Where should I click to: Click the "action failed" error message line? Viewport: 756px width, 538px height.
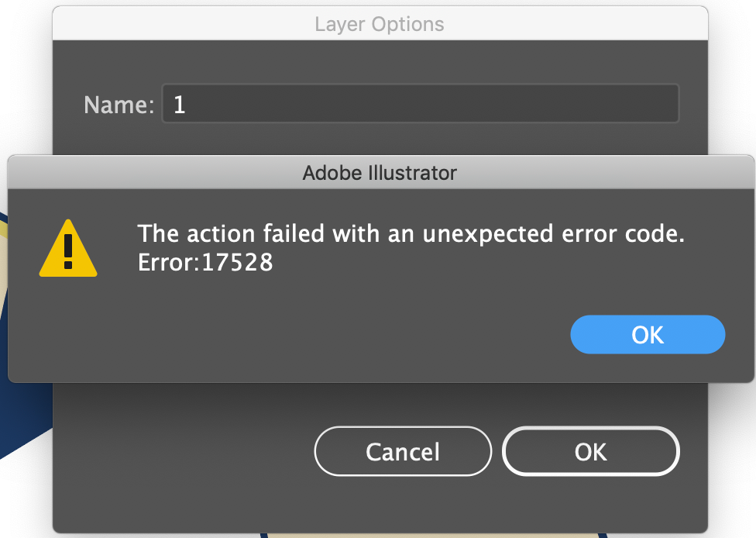(411, 233)
